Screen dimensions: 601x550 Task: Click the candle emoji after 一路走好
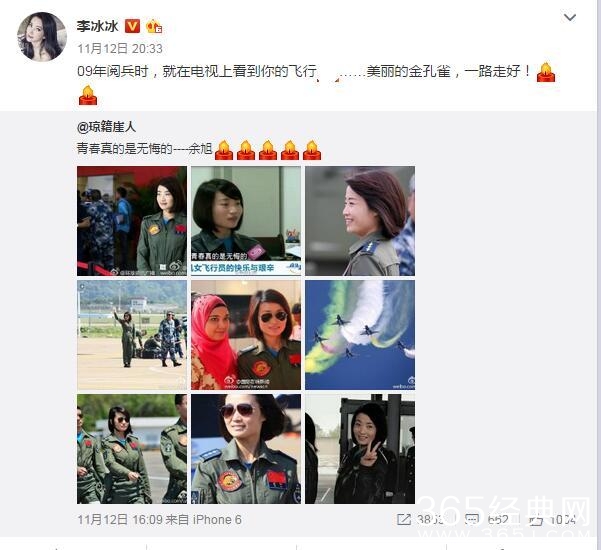click(x=546, y=72)
